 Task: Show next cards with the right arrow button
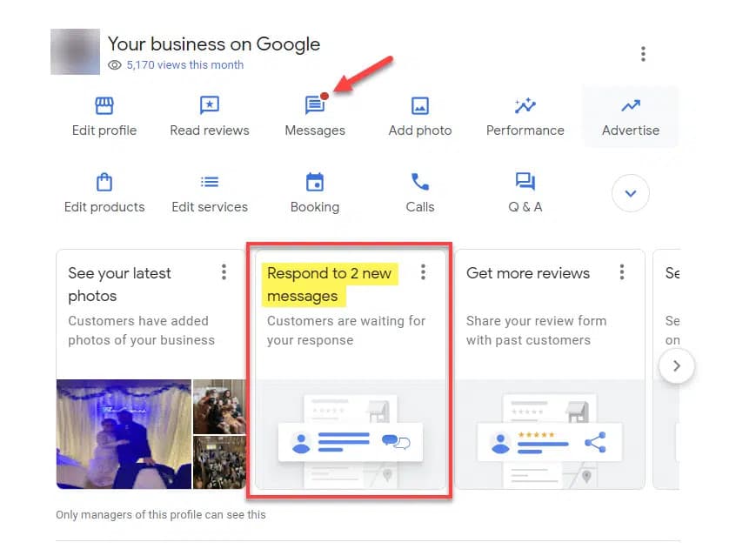[x=677, y=365]
